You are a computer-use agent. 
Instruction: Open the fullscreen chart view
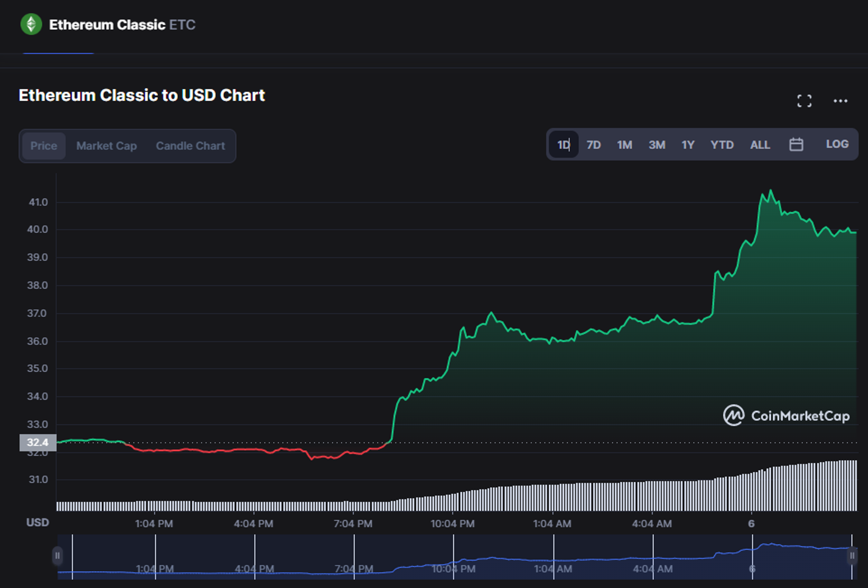pos(804,101)
